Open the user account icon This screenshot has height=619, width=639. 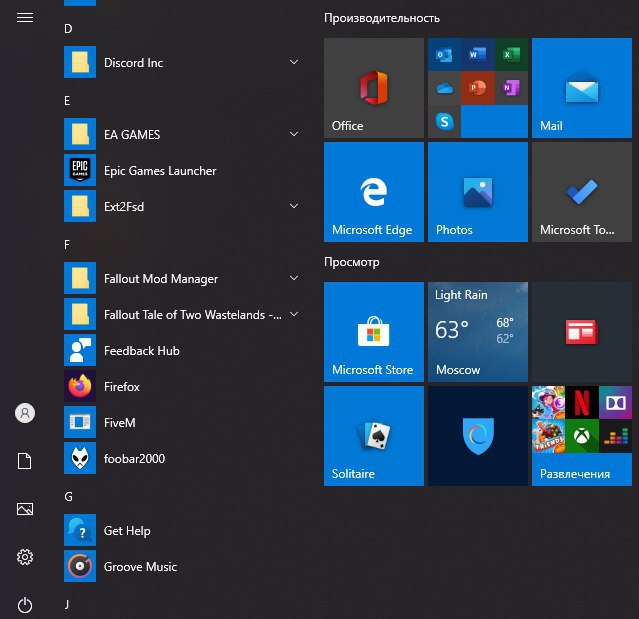pyautogui.click(x=25, y=413)
